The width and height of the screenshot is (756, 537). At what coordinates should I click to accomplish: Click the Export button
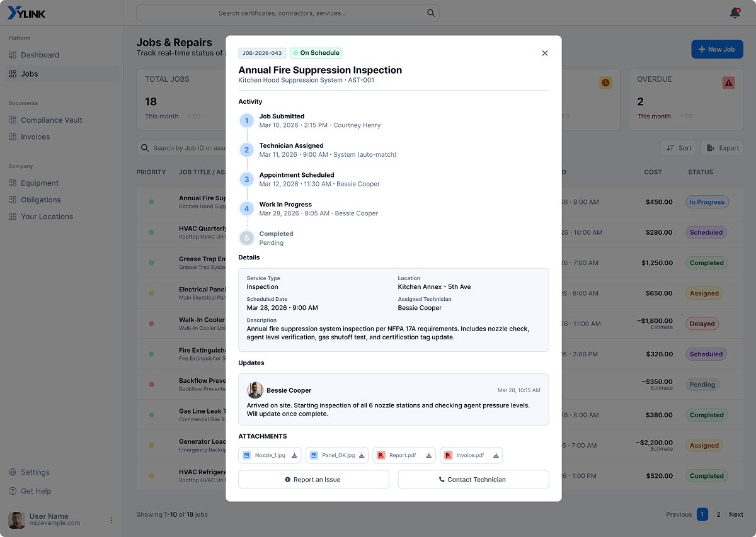[x=722, y=148]
